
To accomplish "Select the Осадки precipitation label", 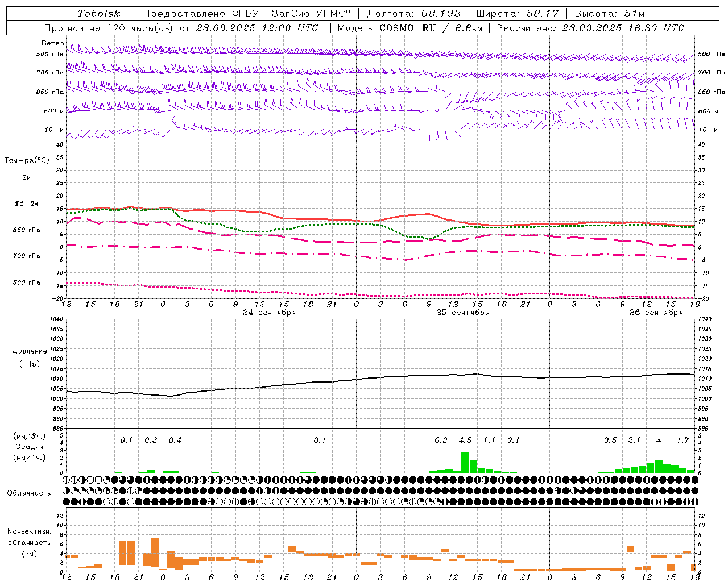I will point(30,447).
